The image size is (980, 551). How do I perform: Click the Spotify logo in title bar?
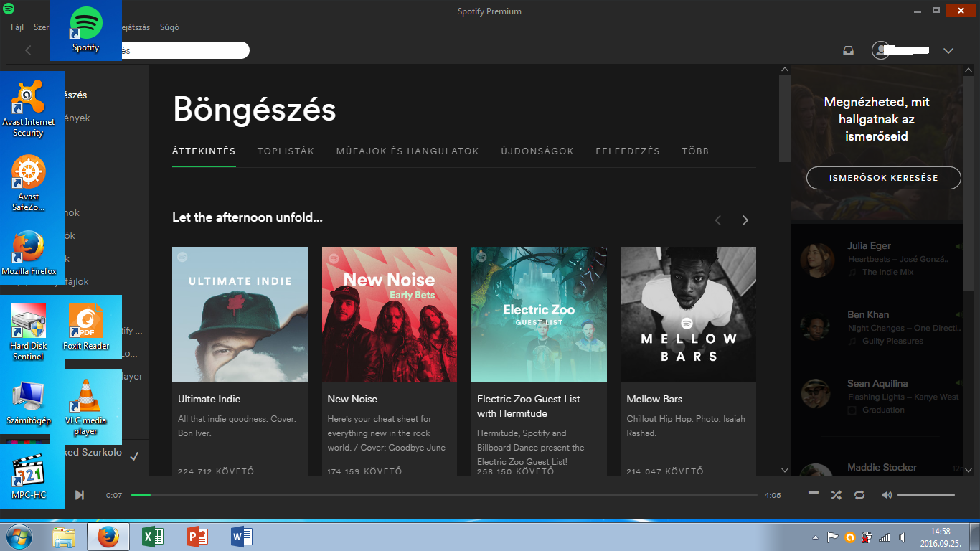8,9
